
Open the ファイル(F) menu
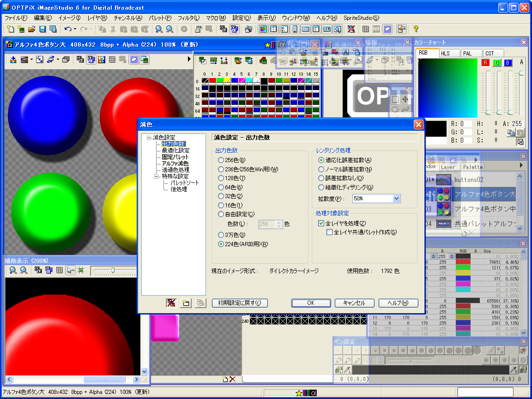tap(16, 18)
